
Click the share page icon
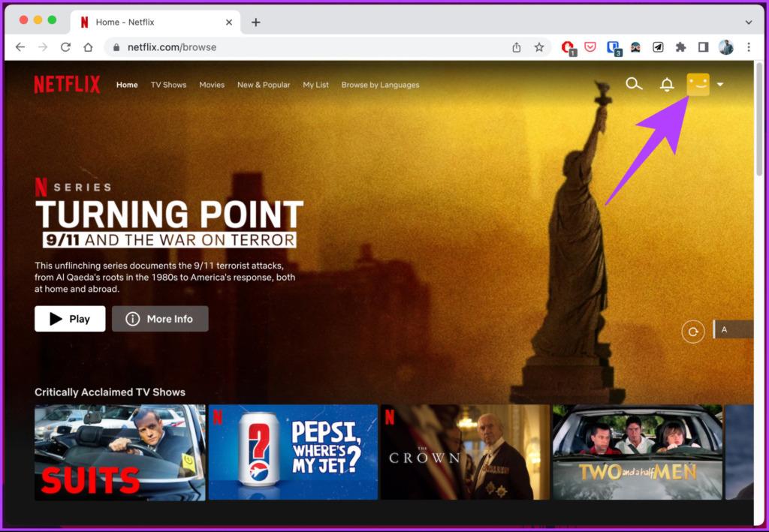coord(517,47)
